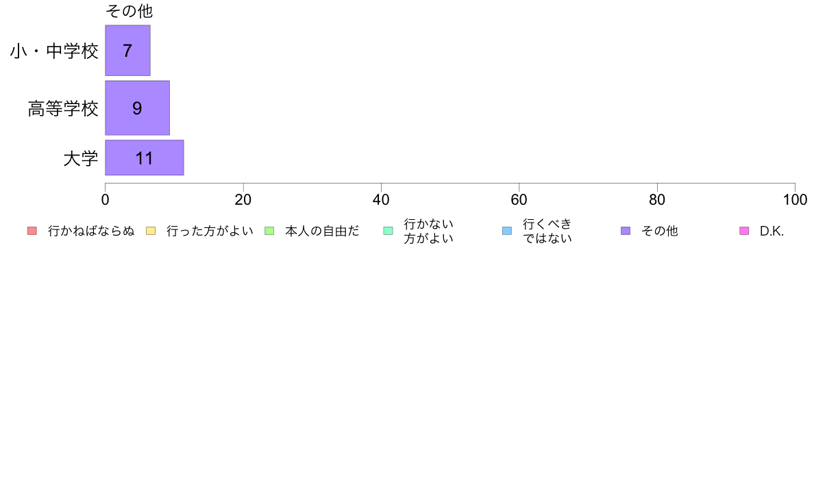Click the blue 行くべきではない legend swatch
This screenshot has height=504, width=814.
pos(506,231)
